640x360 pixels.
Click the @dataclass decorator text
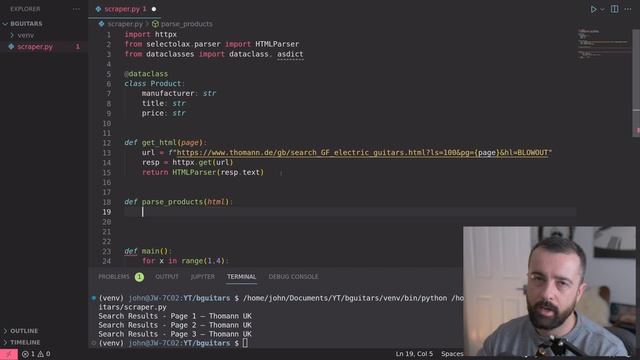[x=146, y=74]
